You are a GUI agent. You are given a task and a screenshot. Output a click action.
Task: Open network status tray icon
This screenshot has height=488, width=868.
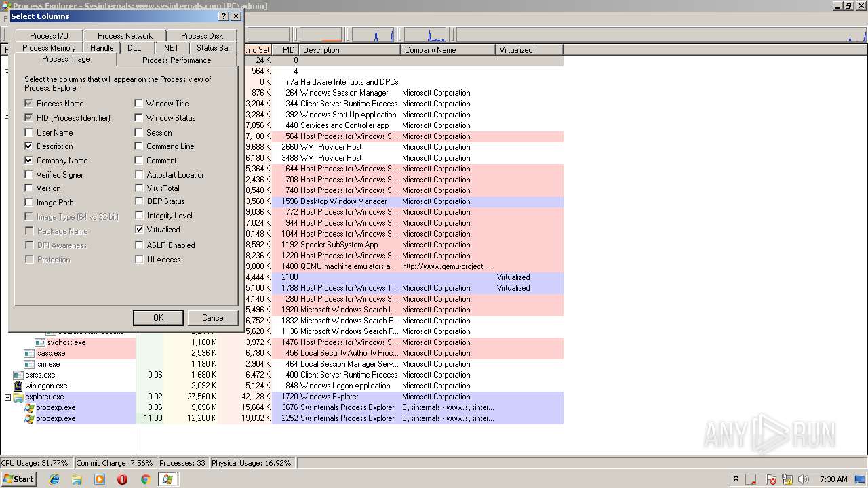coord(788,479)
